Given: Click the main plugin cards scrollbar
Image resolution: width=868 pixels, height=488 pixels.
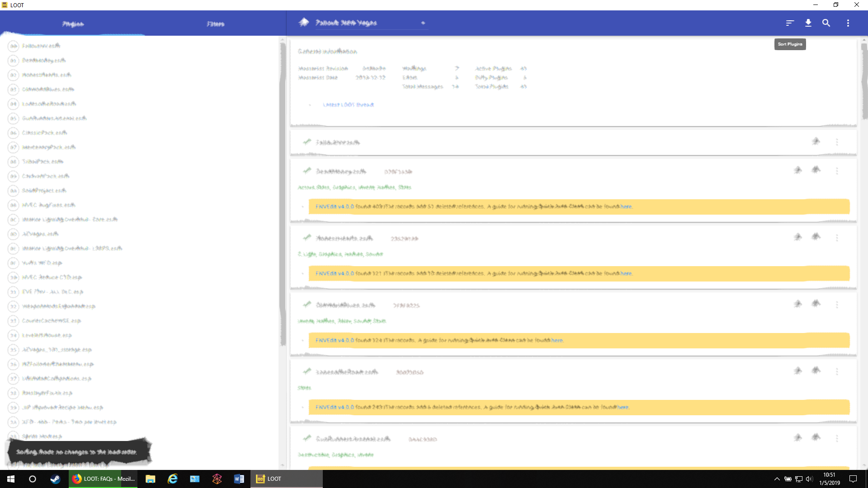Looking at the screenshot, I should [x=864, y=81].
